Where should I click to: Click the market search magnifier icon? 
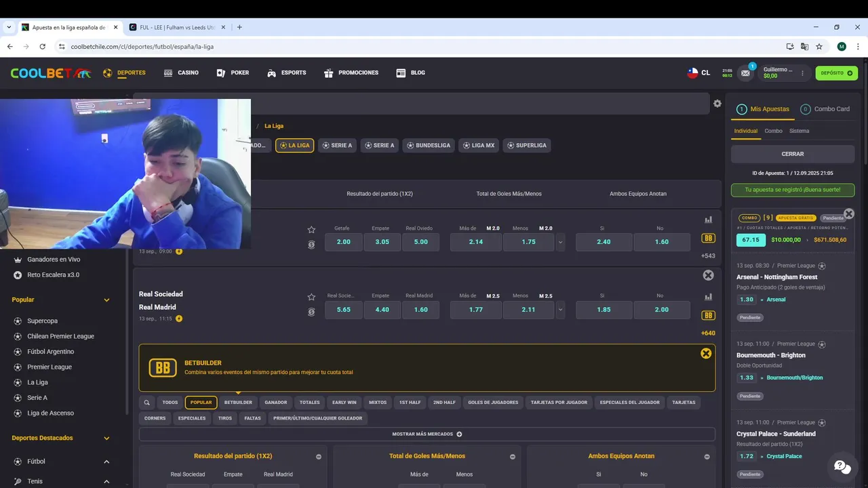pyautogui.click(x=146, y=403)
